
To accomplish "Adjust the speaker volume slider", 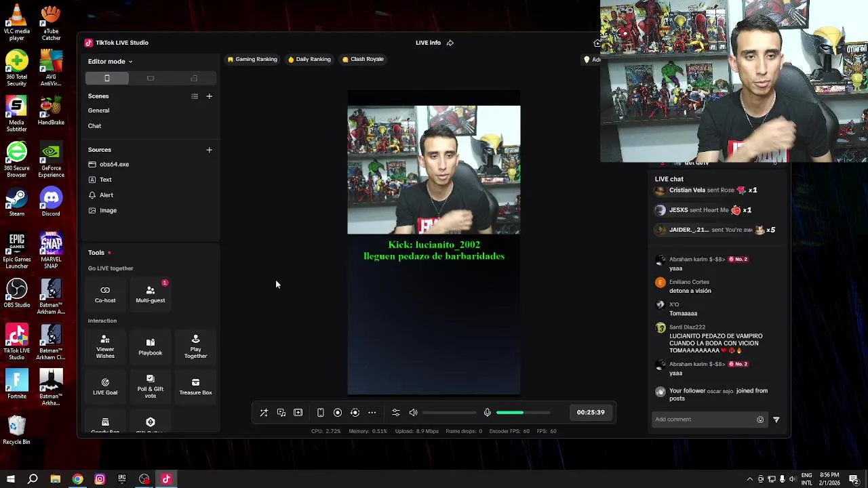I will [x=450, y=412].
